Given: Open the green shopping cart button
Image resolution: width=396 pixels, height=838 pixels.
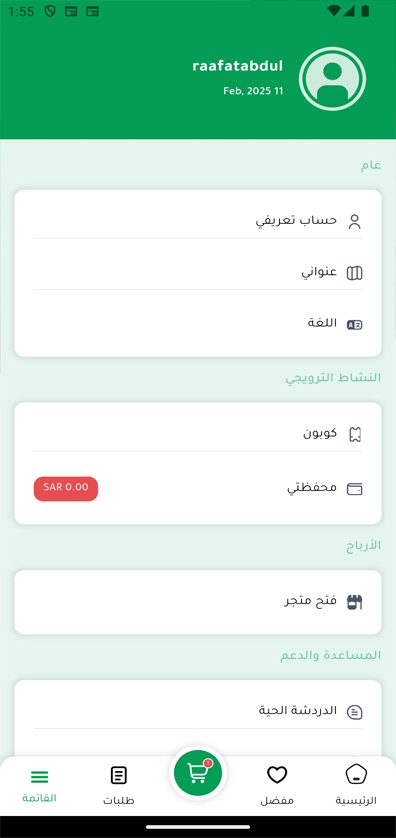Looking at the screenshot, I should (x=198, y=772).
